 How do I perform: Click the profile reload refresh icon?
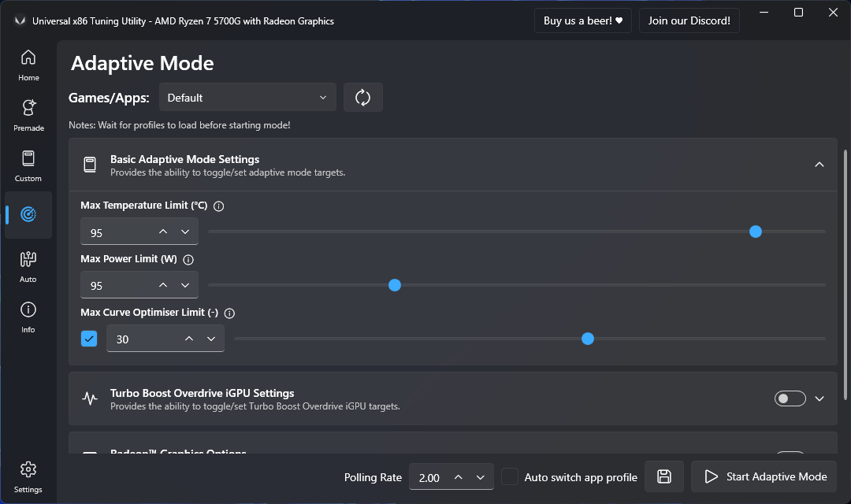click(x=363, y=97)
